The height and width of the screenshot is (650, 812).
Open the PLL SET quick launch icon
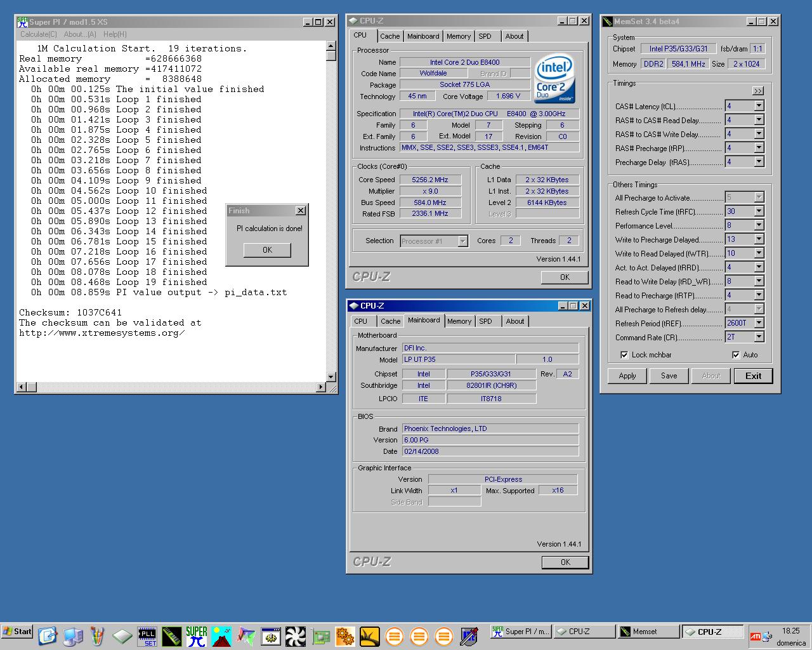click(147, 636)
